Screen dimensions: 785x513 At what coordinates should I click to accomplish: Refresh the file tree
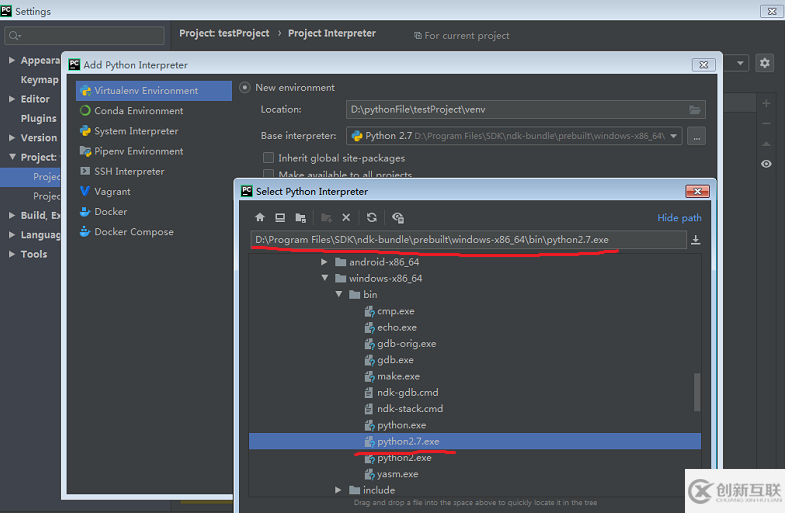371,217
